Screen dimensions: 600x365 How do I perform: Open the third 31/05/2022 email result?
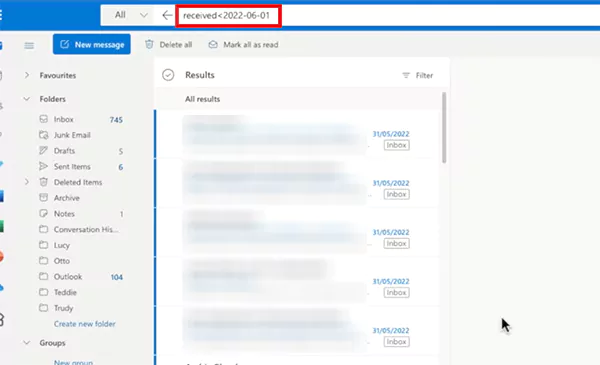(297, 233)
